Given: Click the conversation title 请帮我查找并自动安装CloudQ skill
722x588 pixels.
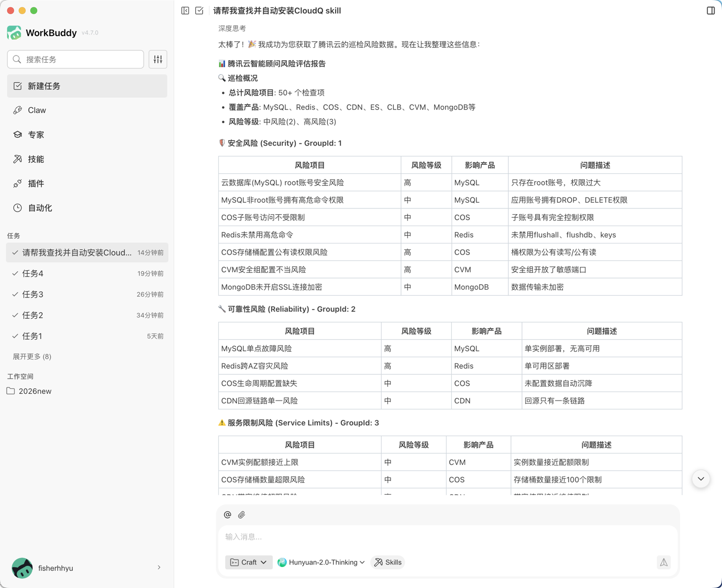Looking at the screenshot, I should 277,10.
